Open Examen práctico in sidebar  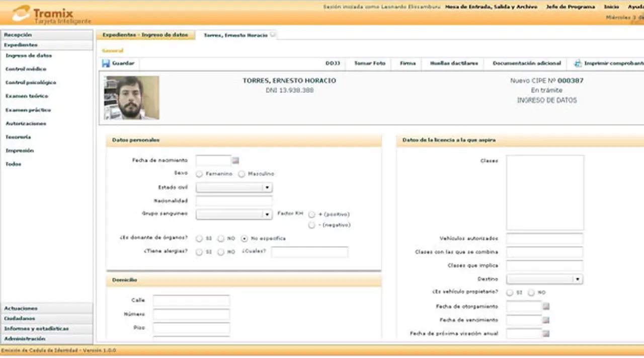pyautogui.click(x=28, y=110)
